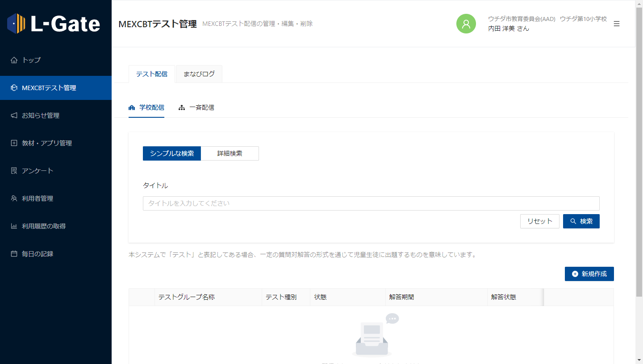
Task: Click the megaphone icon beside お知らせ管理
Action: pyautogui.click(x=14, y=116)
